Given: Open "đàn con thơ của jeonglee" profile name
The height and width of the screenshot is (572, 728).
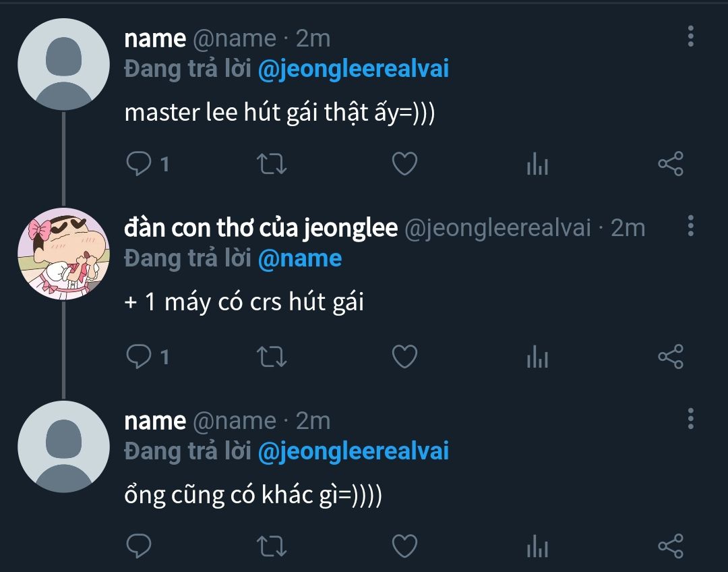Looking at the screenshot, I should (261, 228).
